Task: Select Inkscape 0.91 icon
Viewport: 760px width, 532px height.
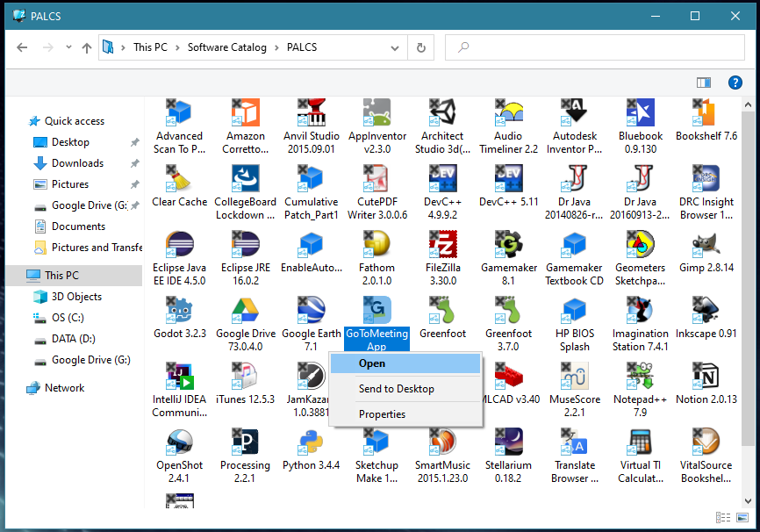Action: 706,311
